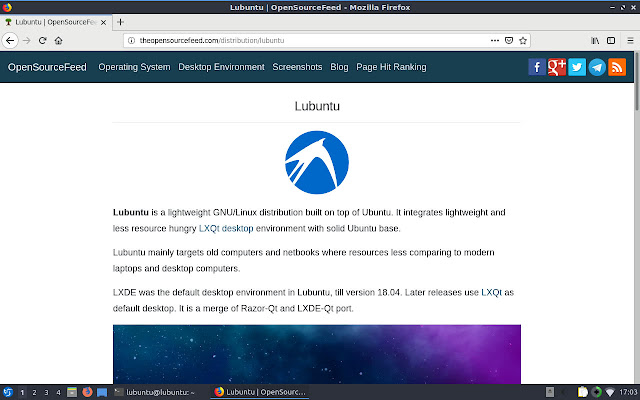This screenshot has width=640, height=400.
Task: Go to the Firefox home page
Action: 58,40
